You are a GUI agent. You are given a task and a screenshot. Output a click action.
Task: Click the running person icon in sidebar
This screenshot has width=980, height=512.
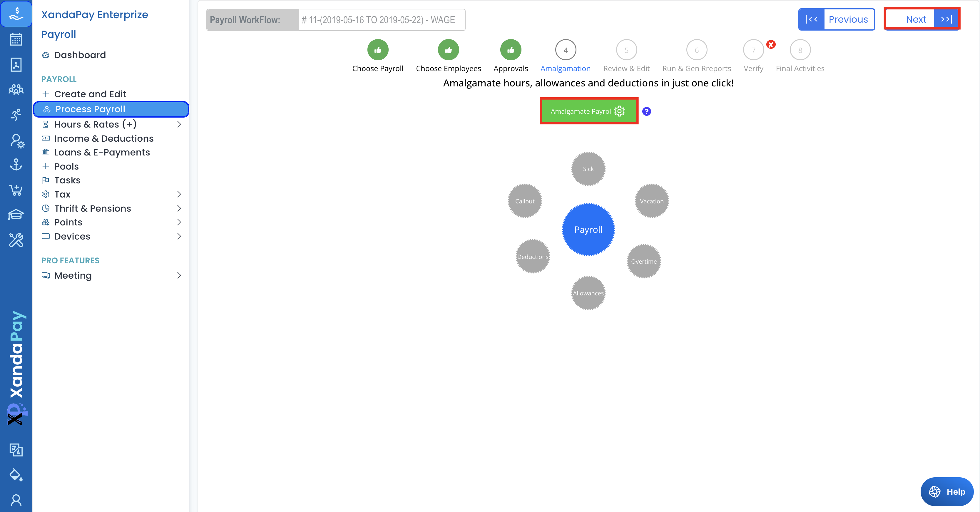[x=16, y=115]
